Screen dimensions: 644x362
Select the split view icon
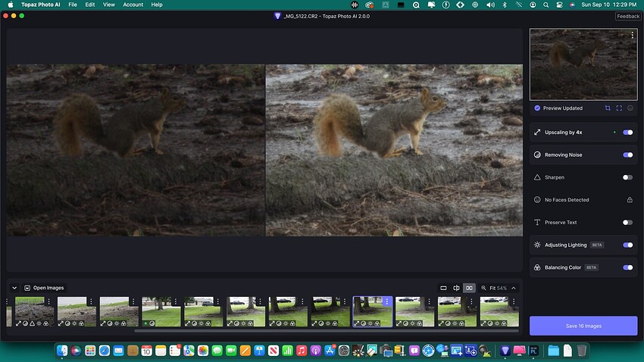[x=456, y=288]
